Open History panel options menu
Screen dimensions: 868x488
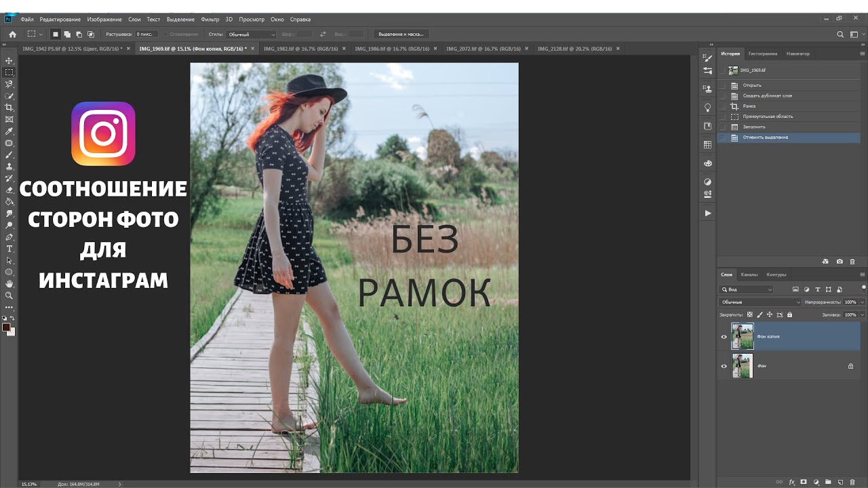[863, 54]
